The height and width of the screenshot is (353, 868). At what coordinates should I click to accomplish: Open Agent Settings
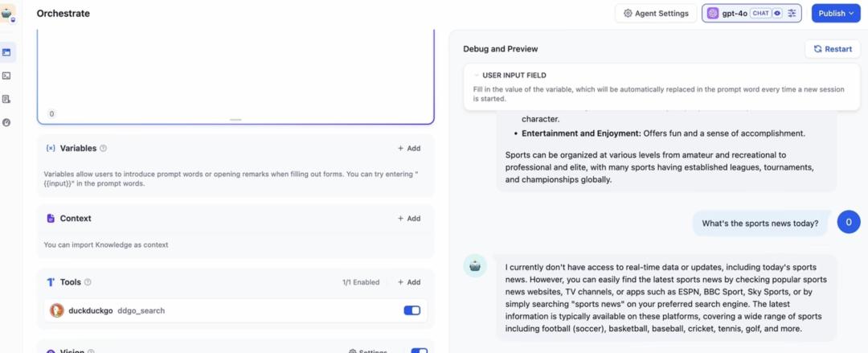656,14
